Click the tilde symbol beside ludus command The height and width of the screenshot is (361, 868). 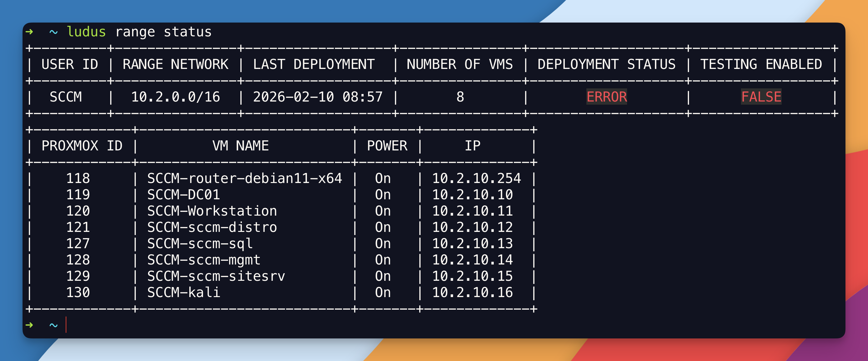coord(53,32)
